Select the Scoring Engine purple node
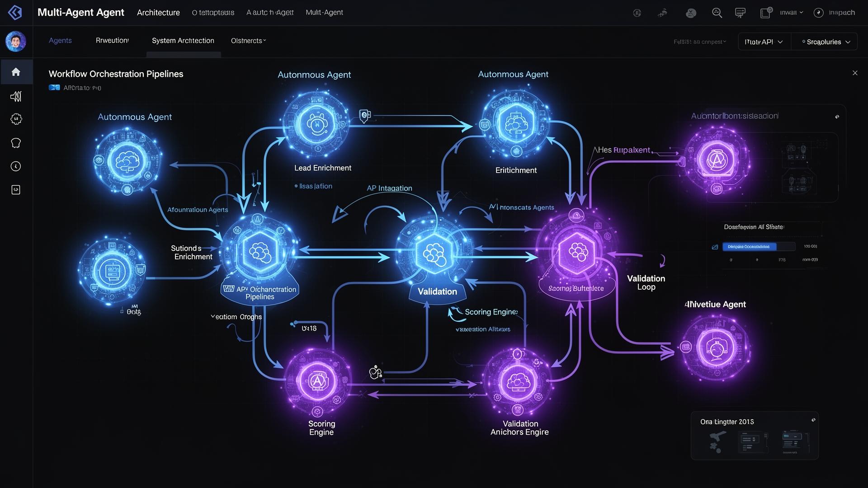Image resolution: width=868 pixels, height=488 pixels. point(317,382)
